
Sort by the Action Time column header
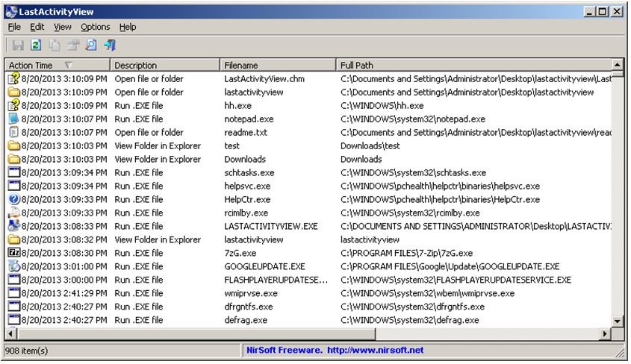coord(57,65)
